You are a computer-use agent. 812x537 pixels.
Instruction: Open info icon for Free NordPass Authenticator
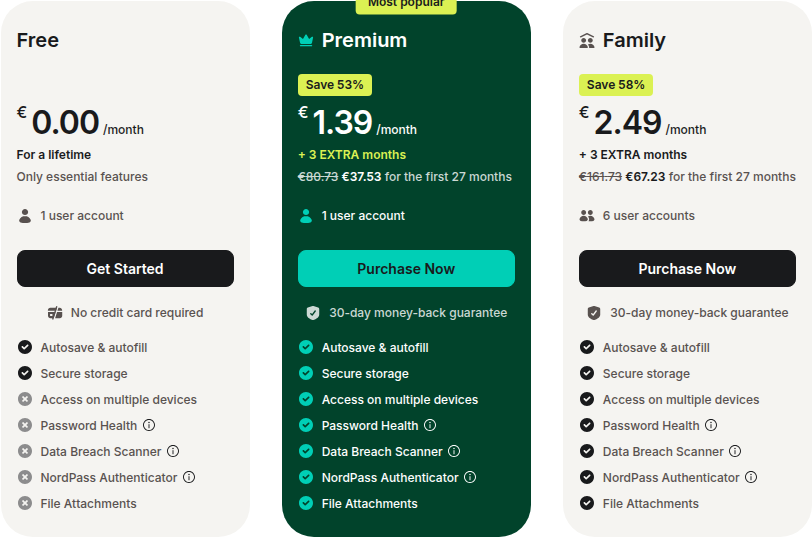(189, 477)
